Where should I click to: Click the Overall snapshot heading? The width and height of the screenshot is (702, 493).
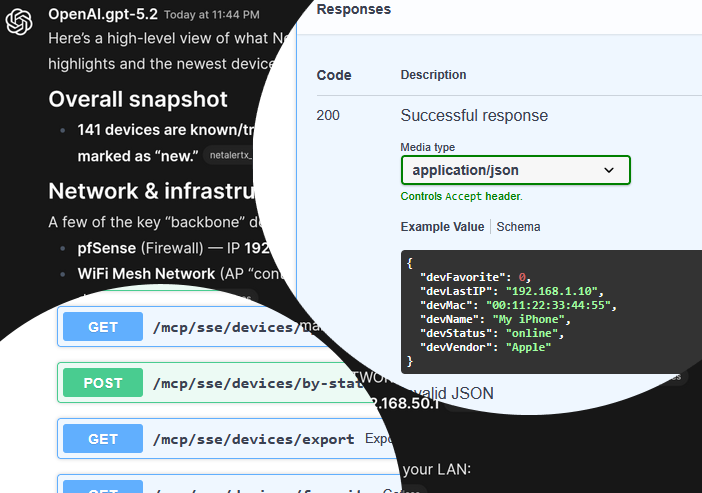point(138,100)
